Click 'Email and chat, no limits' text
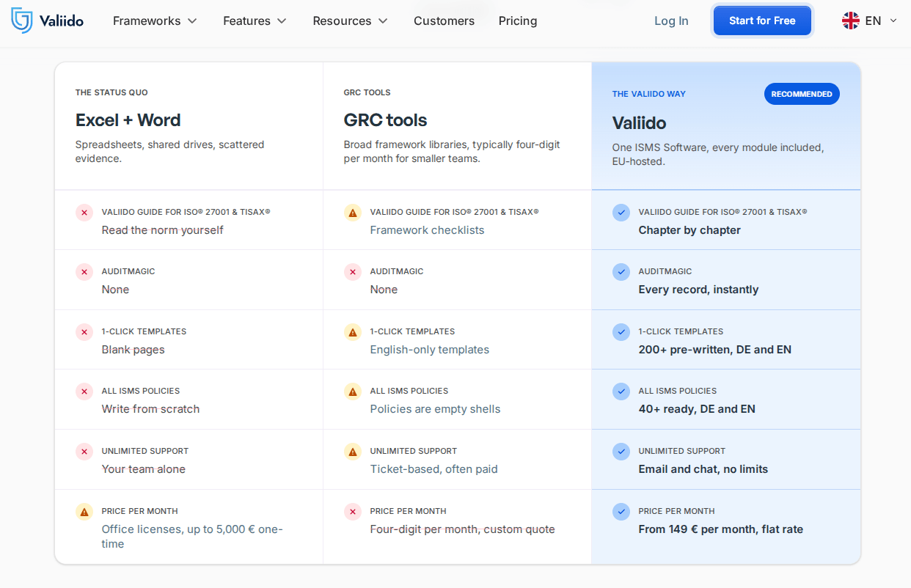This screenshot has width=911, height=588. pyautogui.click(x=703, y=469)
